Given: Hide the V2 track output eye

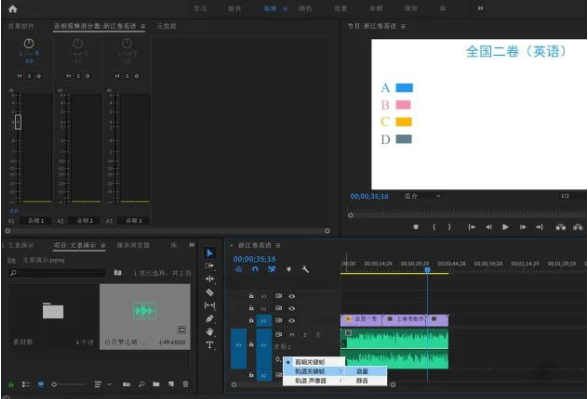Looking at the screenshot, I should (x=292, y=308).
